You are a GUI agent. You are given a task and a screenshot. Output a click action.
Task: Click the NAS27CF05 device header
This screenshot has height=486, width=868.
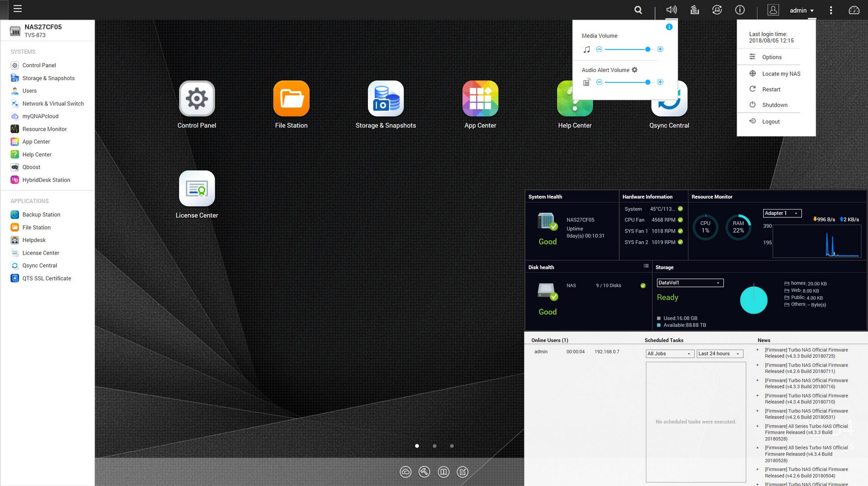click(47, 30)
